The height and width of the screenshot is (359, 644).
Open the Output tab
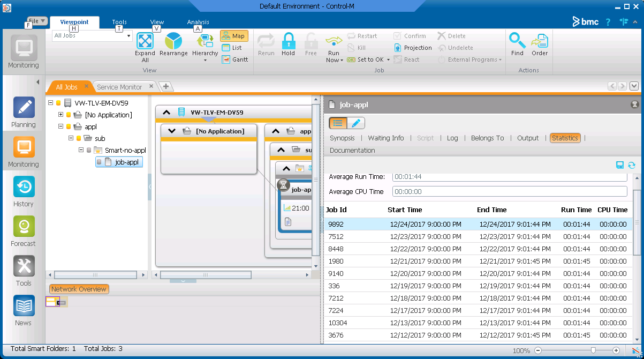528,138
